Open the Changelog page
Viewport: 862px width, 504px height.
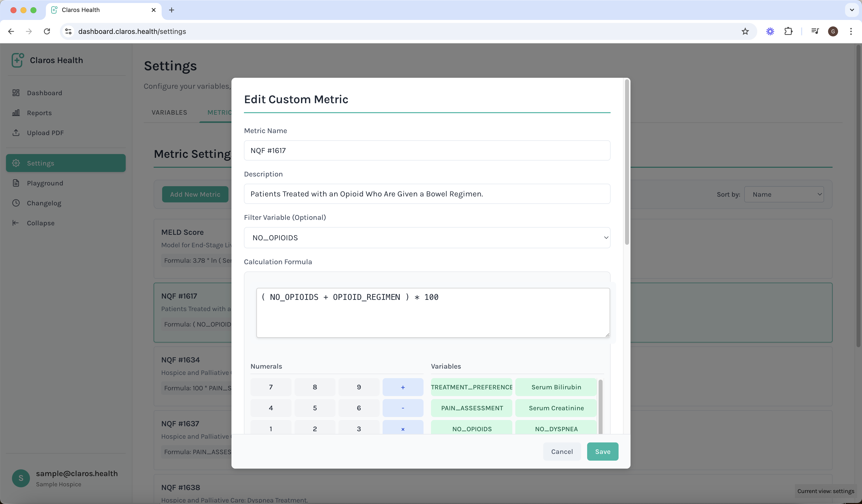tap(44, 203)
